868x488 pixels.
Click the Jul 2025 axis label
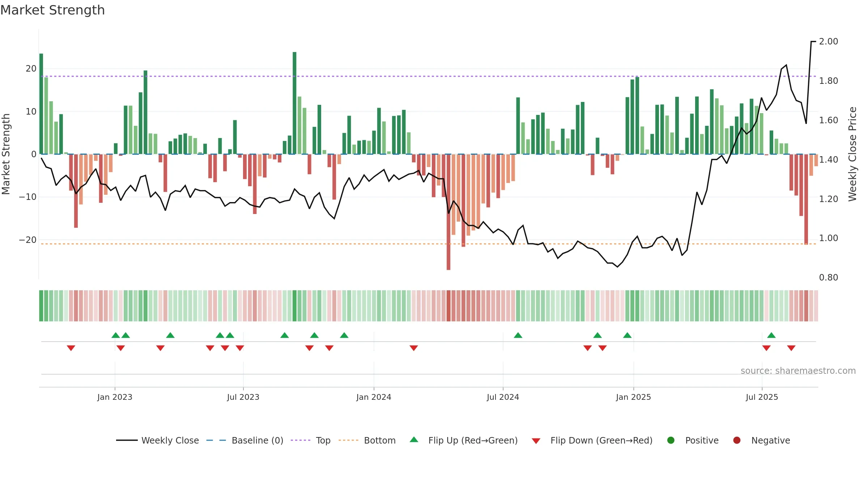tap(762, 397)
